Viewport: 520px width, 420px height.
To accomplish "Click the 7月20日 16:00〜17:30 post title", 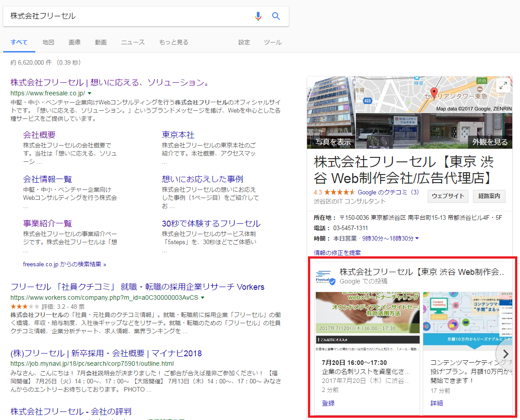I will [354, 363].
